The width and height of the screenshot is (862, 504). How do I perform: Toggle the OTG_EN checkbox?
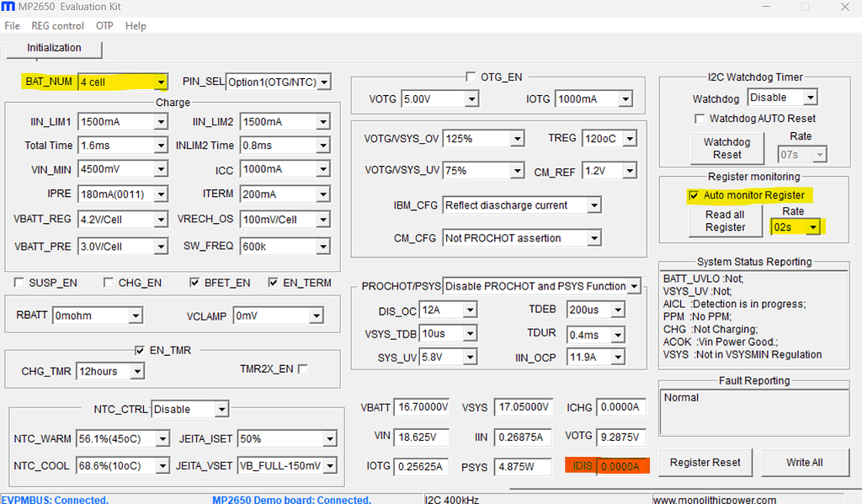click(470, 77)
